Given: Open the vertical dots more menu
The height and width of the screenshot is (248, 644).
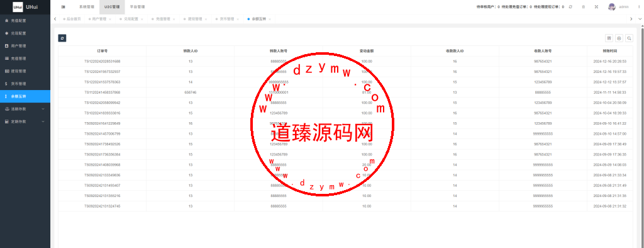Looking at the screenshot, I should [639, 7].
